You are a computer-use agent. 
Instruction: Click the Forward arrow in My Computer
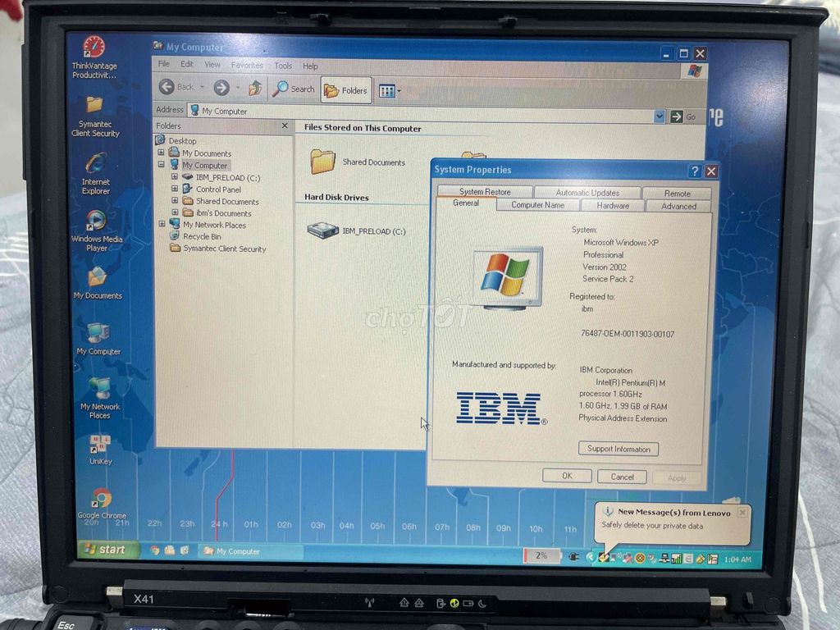(x=221, y=87)
